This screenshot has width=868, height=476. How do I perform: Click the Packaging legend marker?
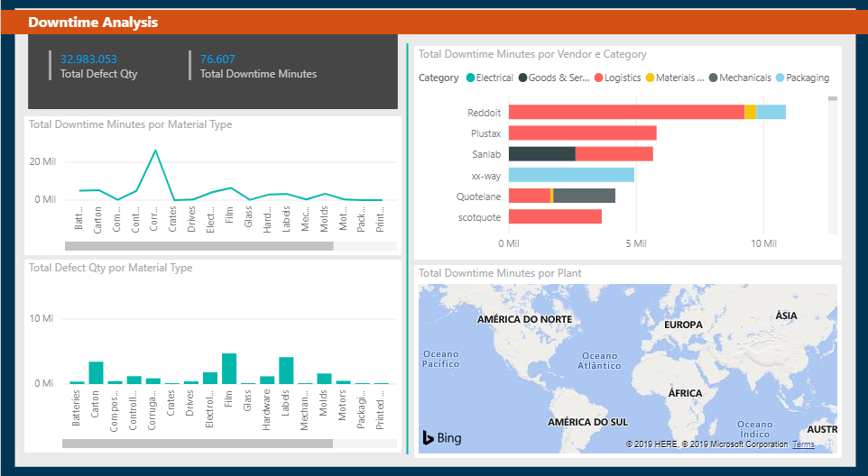[x=780, y=78]
